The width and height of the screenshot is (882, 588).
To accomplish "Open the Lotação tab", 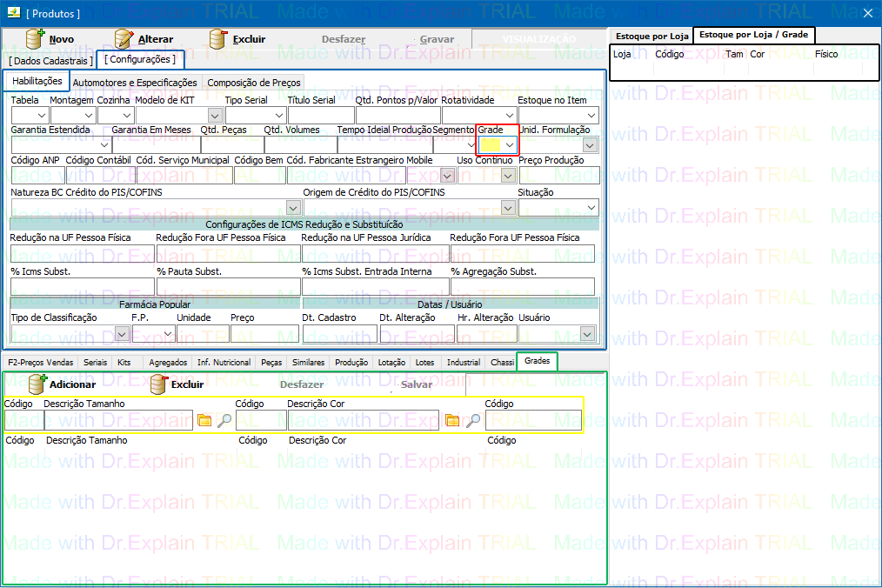I will pyautogui.click(x=391, y=363).
